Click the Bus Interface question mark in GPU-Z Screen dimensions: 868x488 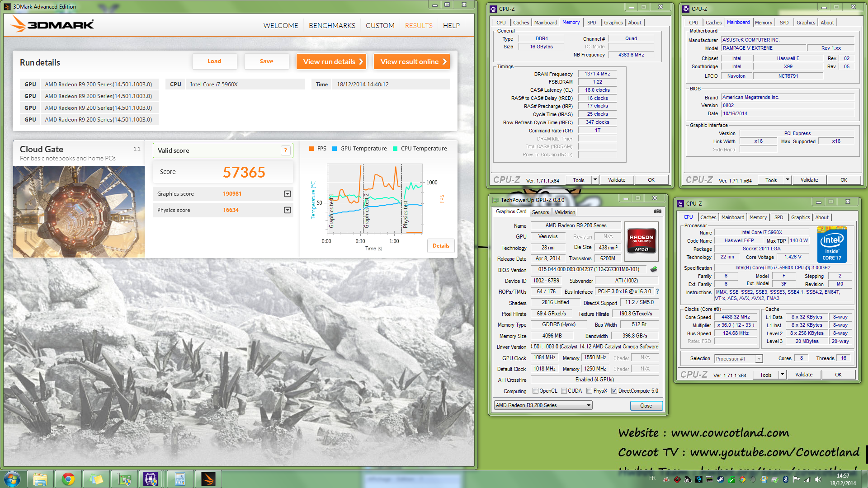click(657, 291)
